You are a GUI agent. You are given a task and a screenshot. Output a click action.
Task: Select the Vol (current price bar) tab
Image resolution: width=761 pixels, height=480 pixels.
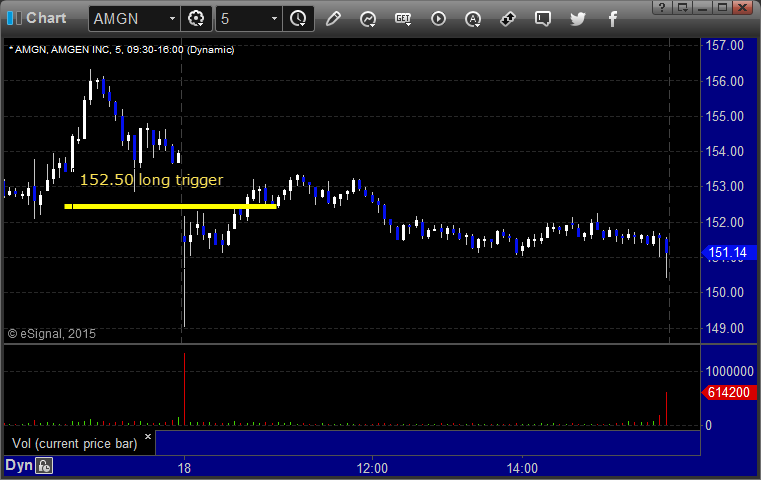[x=75, y=444]
